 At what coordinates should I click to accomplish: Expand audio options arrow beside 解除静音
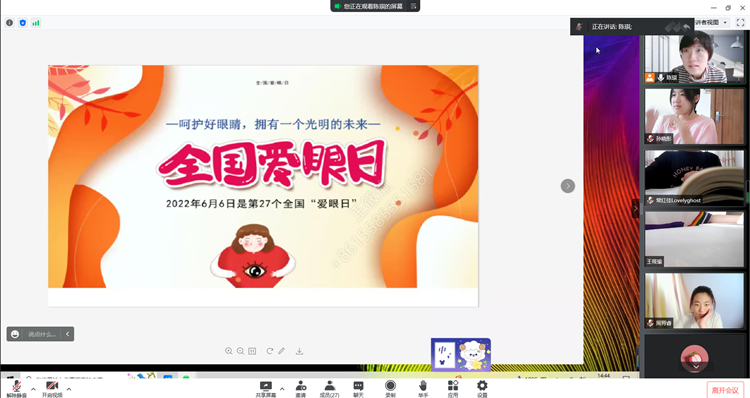[33, 389]
